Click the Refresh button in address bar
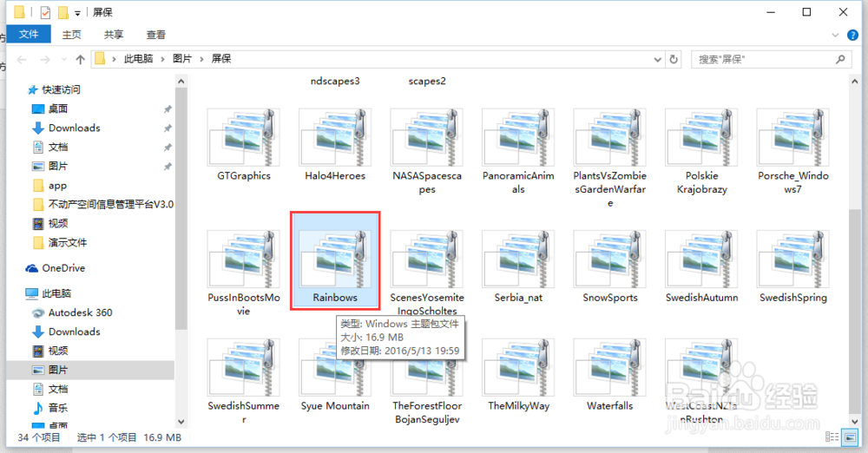 [674, 59]
